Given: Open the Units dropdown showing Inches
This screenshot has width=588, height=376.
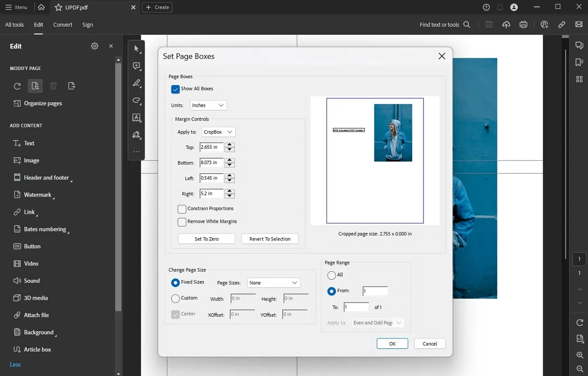Looking at the screenshot, I should (208, 105).
